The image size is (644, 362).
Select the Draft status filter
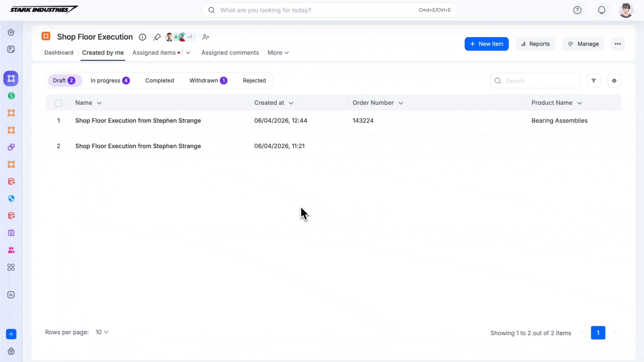[64, 80]
